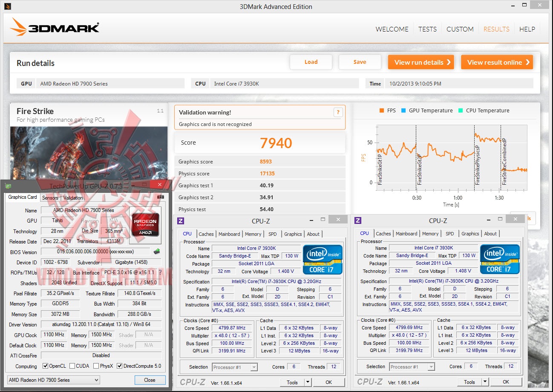The width and height of the screenshot is (553, 392).
Task: Click the GPU-Z Name field
Action: tap(84, 210)
